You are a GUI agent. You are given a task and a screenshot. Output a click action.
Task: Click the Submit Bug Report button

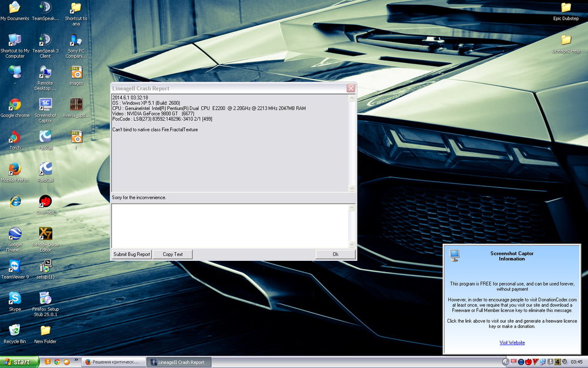pos(132,254)
